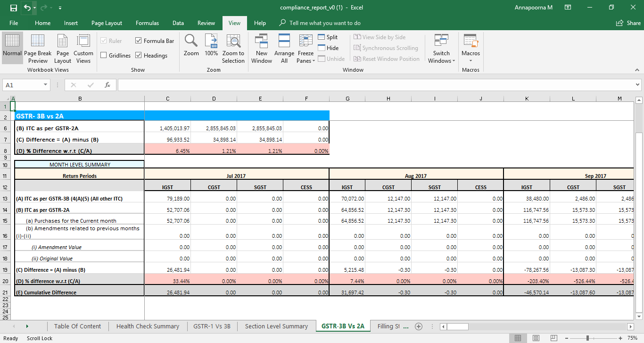This screenshot has height=343, width=644.
Task: Open the Name Box dropdown arrow
Action: pyautogui.click(x=44, y=84)
